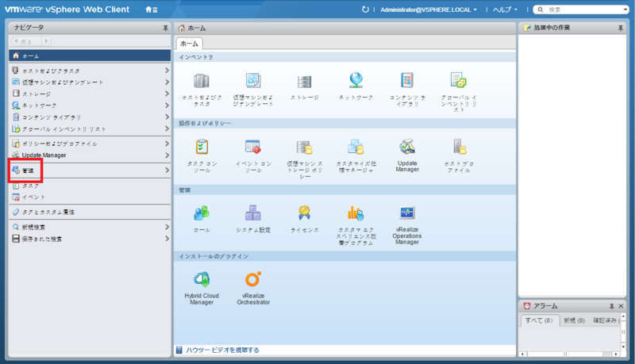The height and width of the screenshot is (364, 635).
Task: Open Customer Experience Improvement Program icon
Action: (x=356, y=213)
